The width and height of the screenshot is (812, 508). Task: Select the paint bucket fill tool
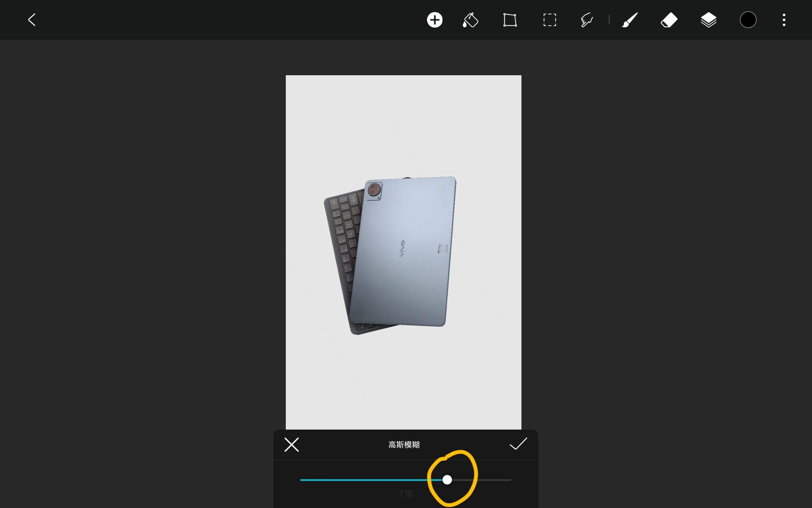point(470,20)
